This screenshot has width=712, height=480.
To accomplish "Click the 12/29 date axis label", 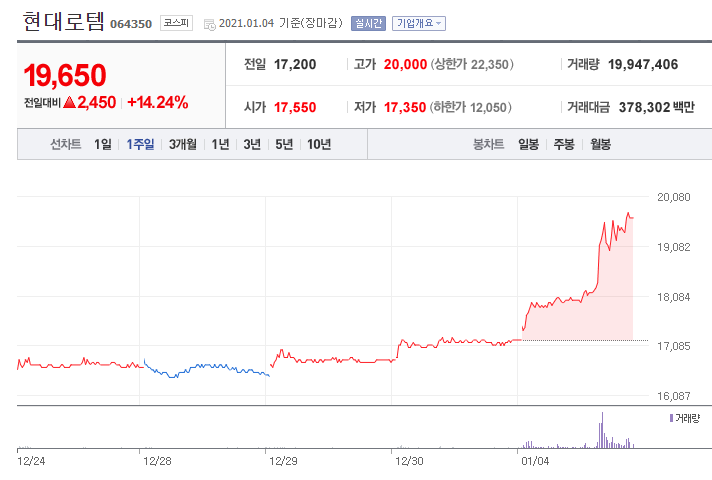I will (283, 461).
